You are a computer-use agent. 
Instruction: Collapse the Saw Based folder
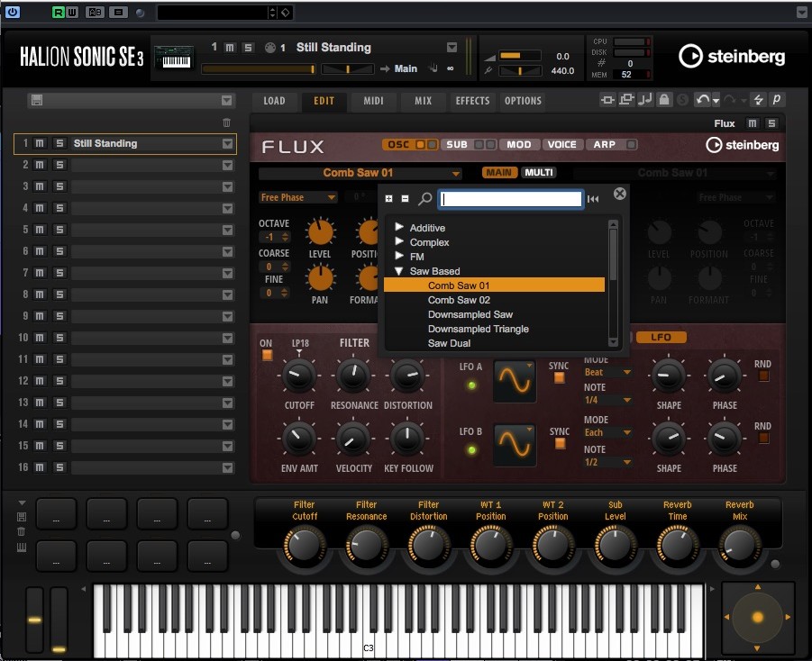pos(399,271)
